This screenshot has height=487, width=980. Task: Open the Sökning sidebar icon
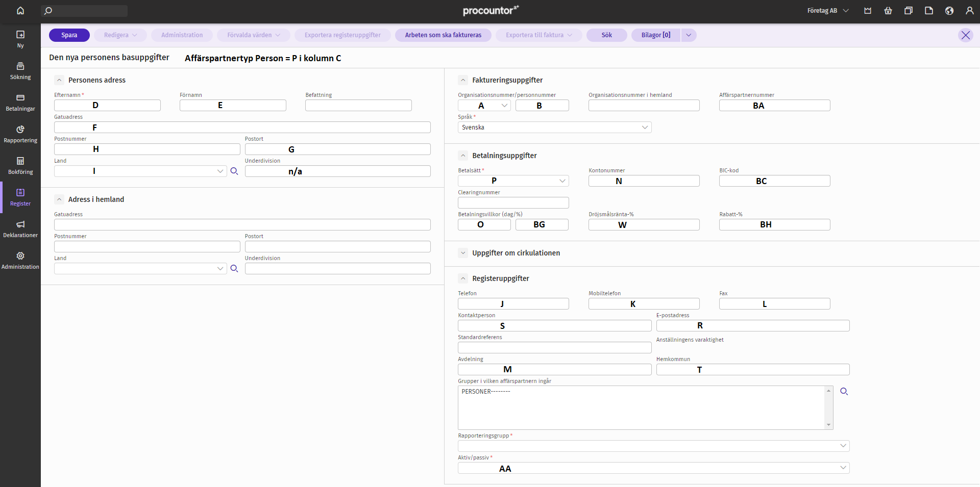pyautogui.click(x=20, y=70)
